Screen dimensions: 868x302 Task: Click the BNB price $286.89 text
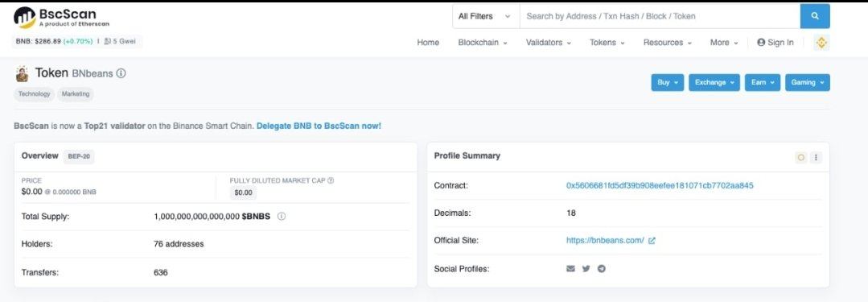click(38, 41)
